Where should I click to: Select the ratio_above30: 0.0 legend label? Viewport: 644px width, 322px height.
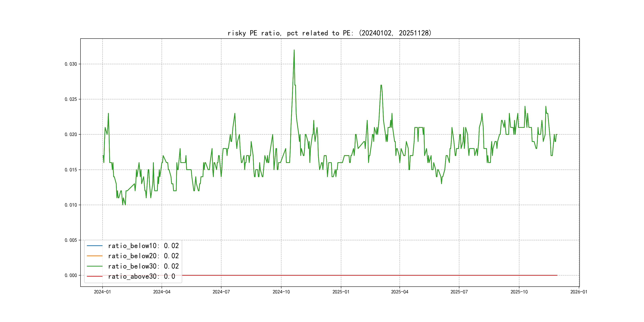pyautogui.click(x=142, y=276)
